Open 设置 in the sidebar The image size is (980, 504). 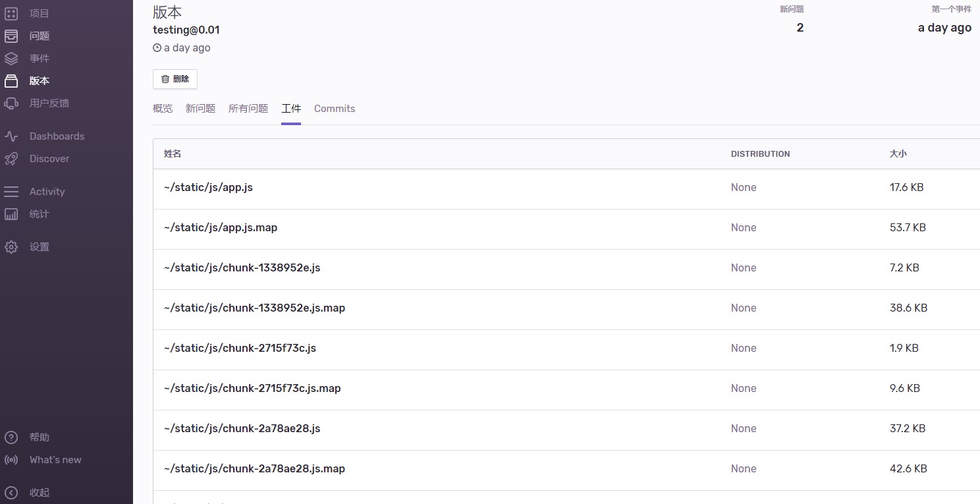pyautogui.click(x=40, y=246)
